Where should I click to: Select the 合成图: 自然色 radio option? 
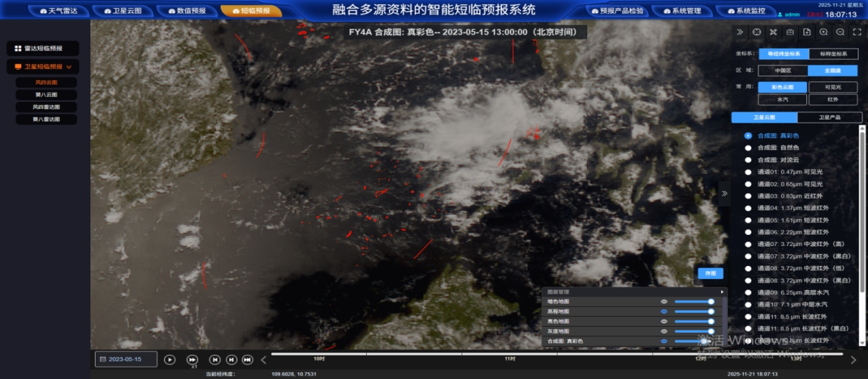click(748, 148)
